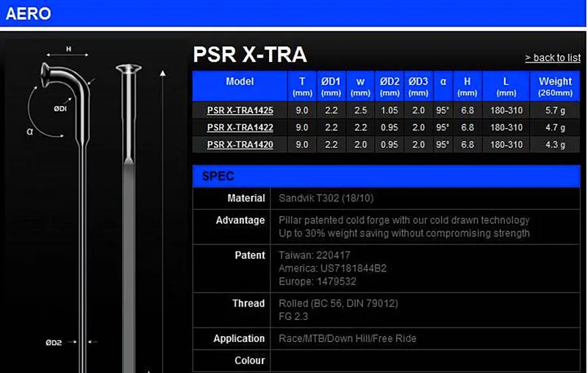Select the Model column header
This screenshot has height=373, width=588.
[x=240, y=86]
